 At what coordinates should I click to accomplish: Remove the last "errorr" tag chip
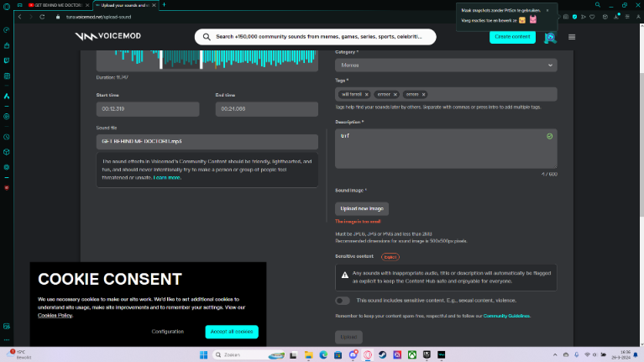coord(424,95)
